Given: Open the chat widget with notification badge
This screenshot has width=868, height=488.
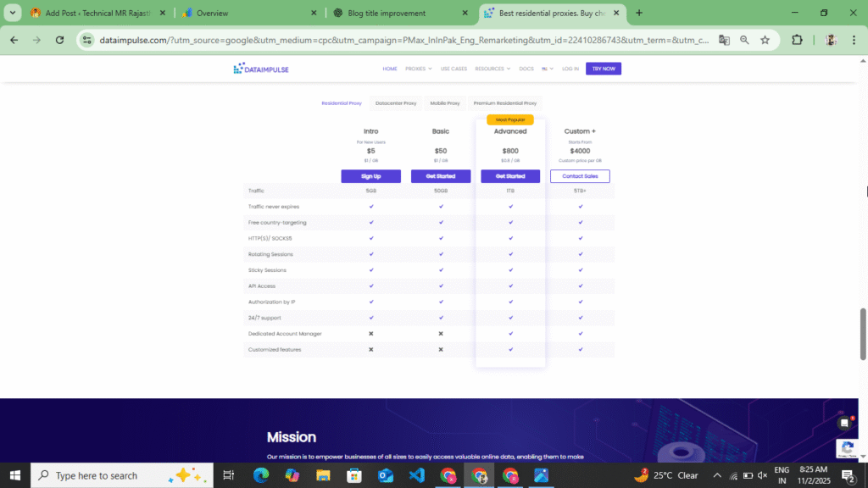Looking at the screenshot, I should tap(843, 421).
